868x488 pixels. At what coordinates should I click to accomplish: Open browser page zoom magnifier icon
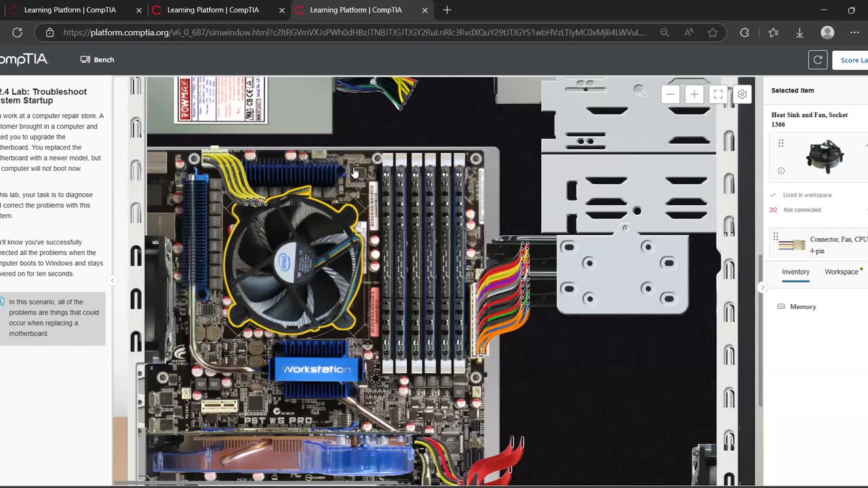(665, 33)
